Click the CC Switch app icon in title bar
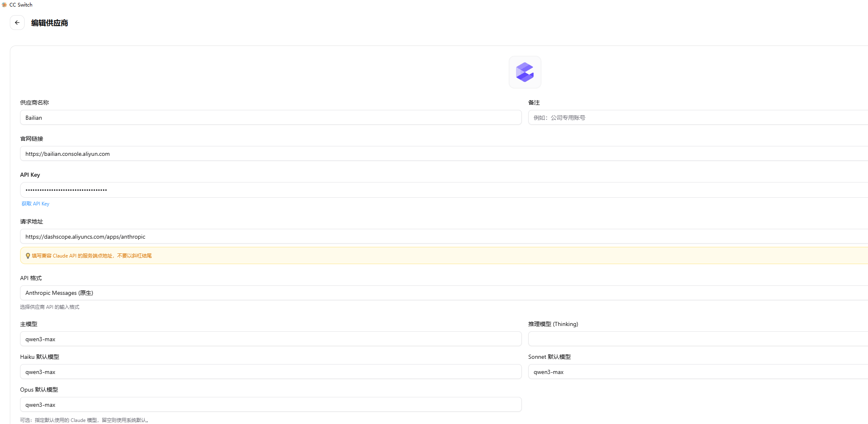 tap(5, 5)
